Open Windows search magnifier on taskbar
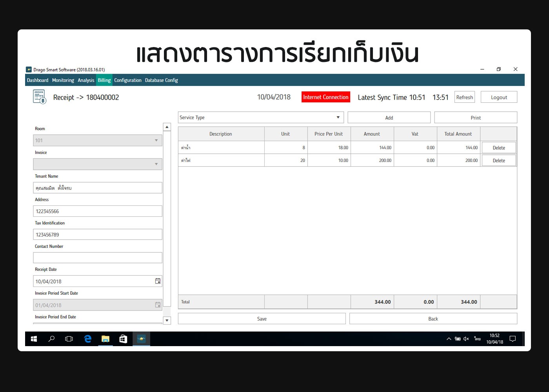This screenshot has height=392, width=549. coord(51,339)
